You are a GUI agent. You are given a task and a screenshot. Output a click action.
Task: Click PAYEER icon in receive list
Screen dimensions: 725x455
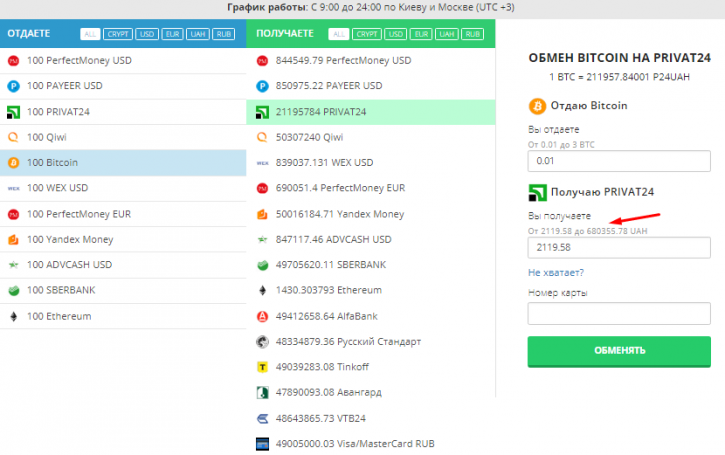[262, 86]
